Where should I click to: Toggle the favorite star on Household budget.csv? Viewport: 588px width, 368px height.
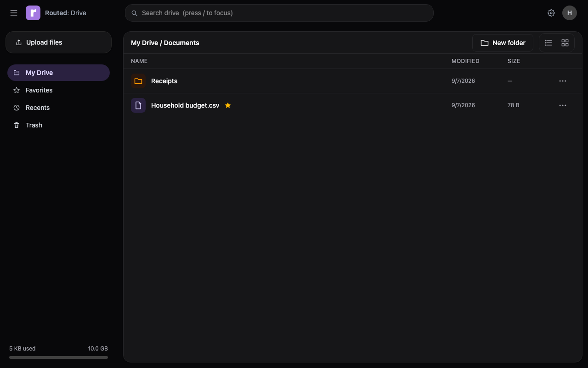(228, 105)
